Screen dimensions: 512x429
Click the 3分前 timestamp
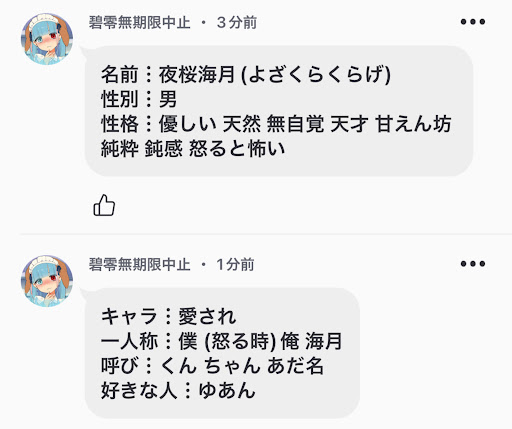point(237,23)
